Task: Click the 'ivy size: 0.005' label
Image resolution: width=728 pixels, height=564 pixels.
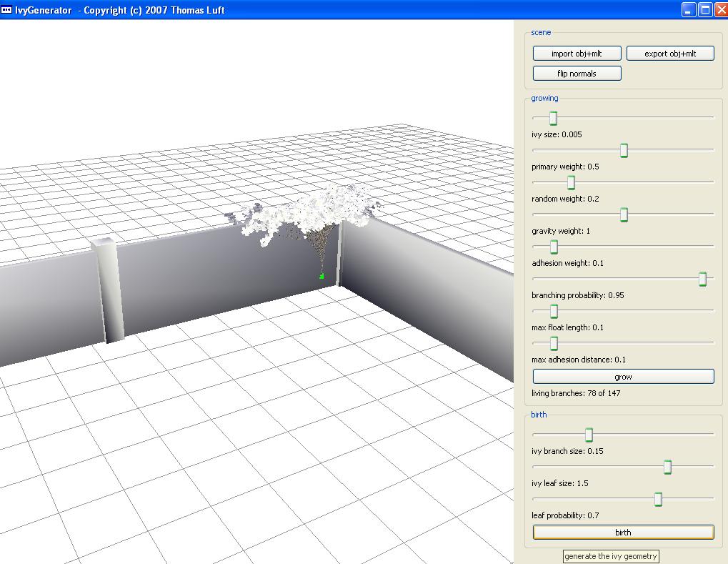Action: 557,134
